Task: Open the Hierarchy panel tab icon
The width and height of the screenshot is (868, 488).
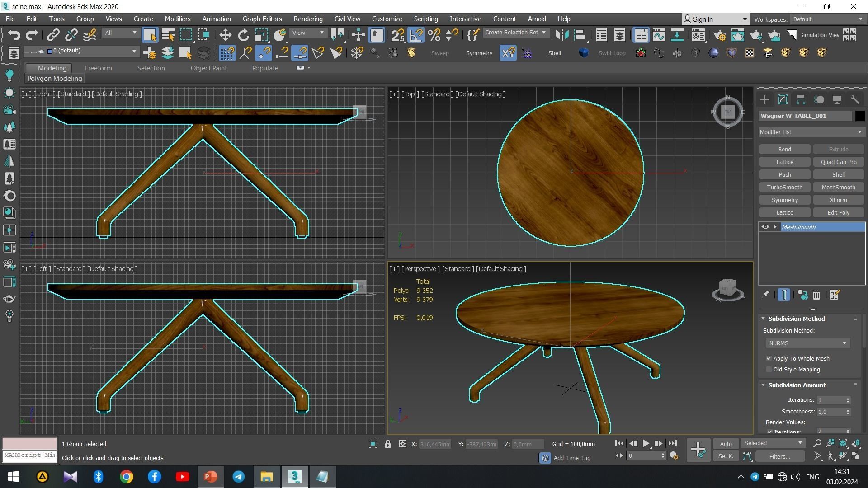Action: click(x=801, y=99)
